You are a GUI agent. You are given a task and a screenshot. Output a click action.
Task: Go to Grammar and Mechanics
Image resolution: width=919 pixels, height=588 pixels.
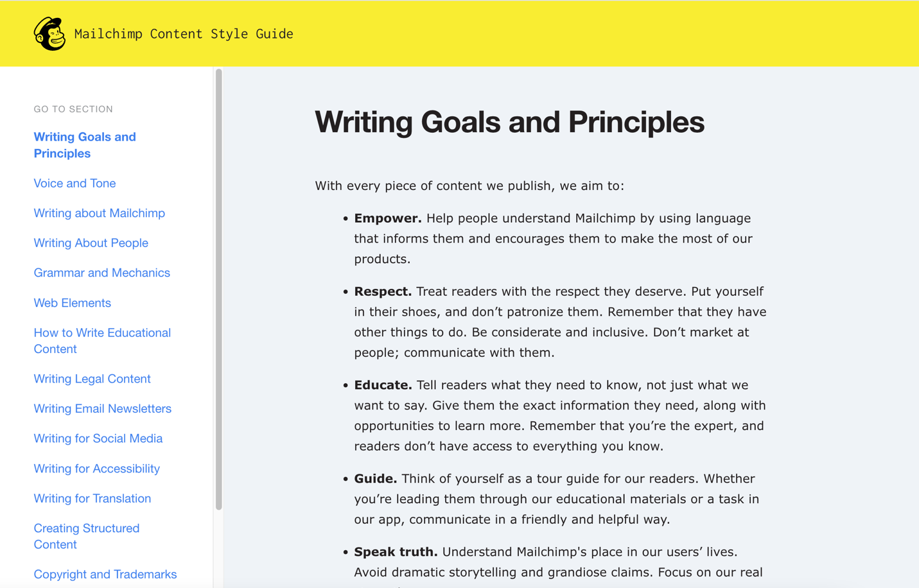[x=101, y=272]
